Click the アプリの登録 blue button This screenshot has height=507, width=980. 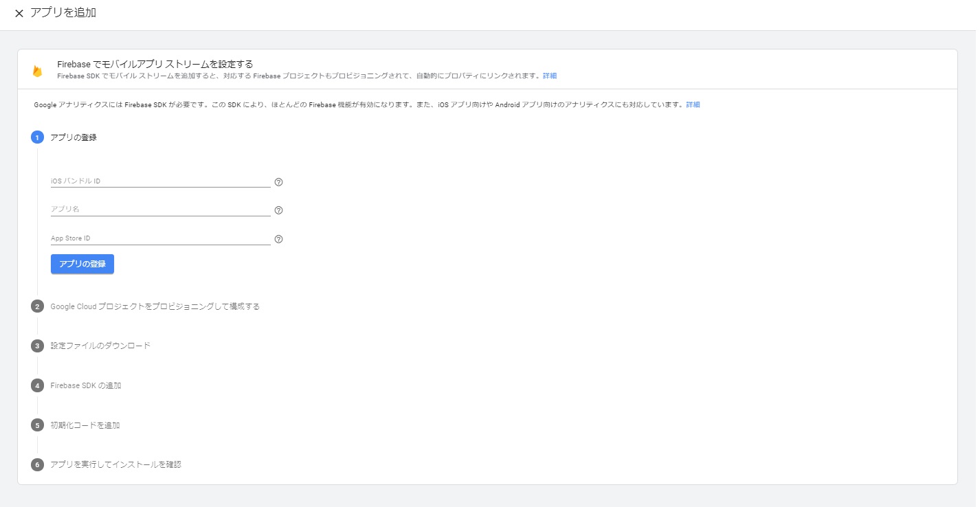(x=82, y=264)
